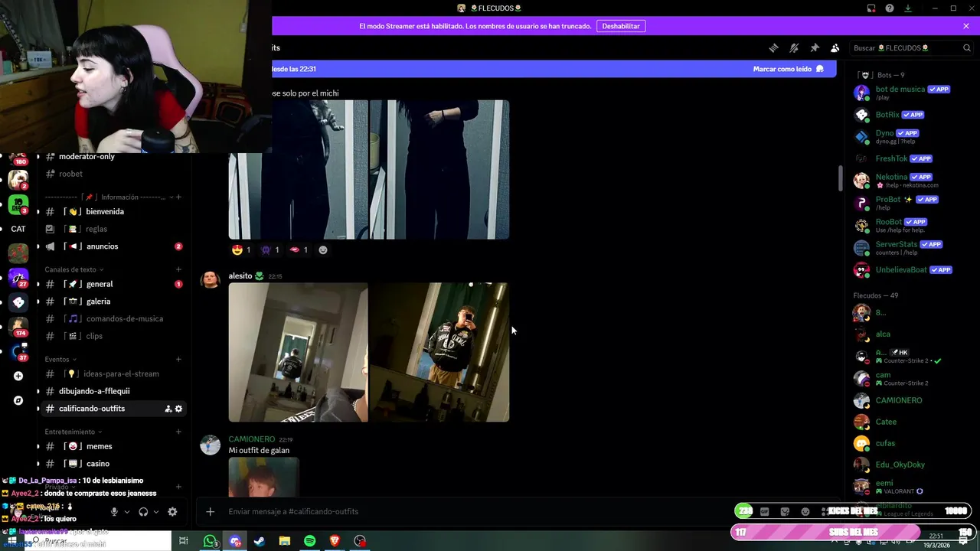This screenshot has height=551, width=980.
Task: Open the inbox icon in title bar
Action: tap(871, 8)
